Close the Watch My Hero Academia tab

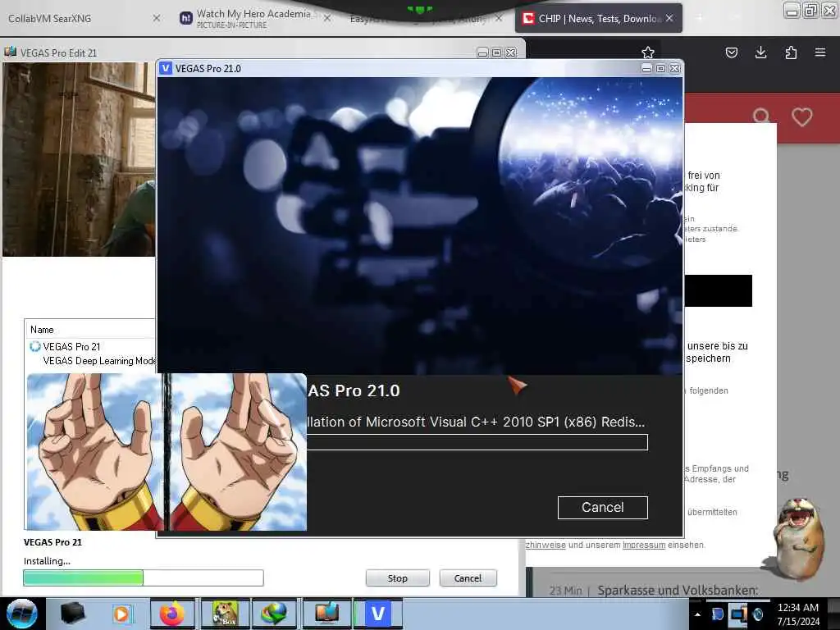[x=327, y=18]
